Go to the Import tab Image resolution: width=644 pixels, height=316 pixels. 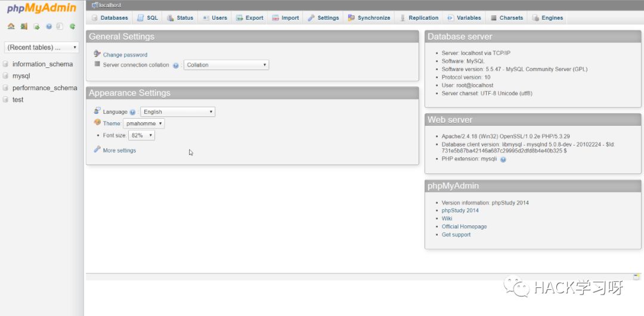286,18
